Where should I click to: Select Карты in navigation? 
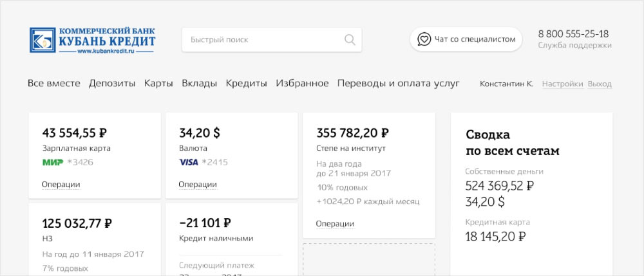coord(158,84)
